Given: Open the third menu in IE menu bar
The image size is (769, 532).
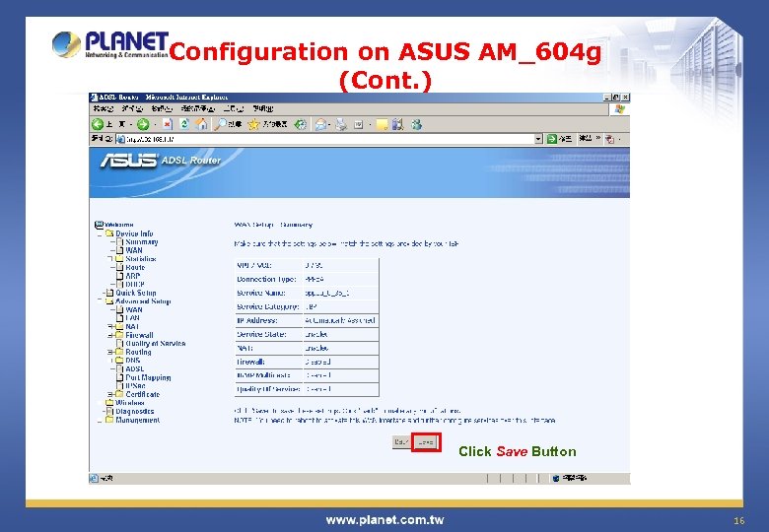Looking at the screenshot, I should [x=161, y=108].
